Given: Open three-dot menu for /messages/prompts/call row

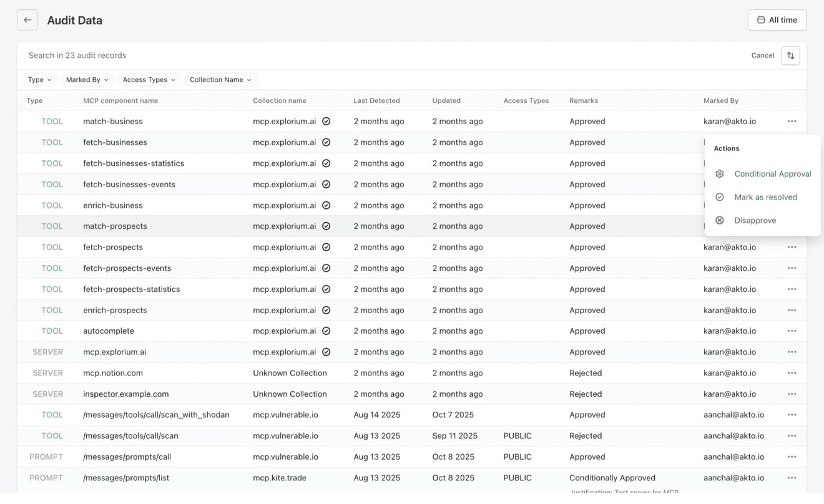Looking at the screenshot, I should [x=792, y=457].
